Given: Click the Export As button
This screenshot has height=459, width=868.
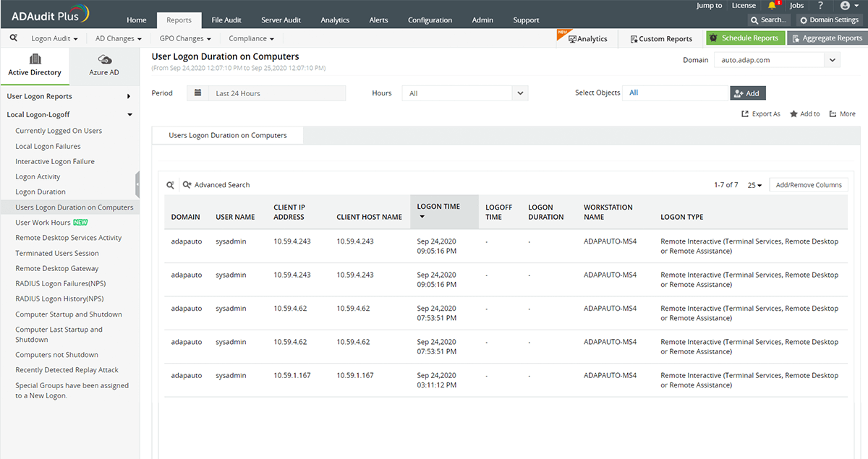Looking at the screenshot, I should click(760, 113).
